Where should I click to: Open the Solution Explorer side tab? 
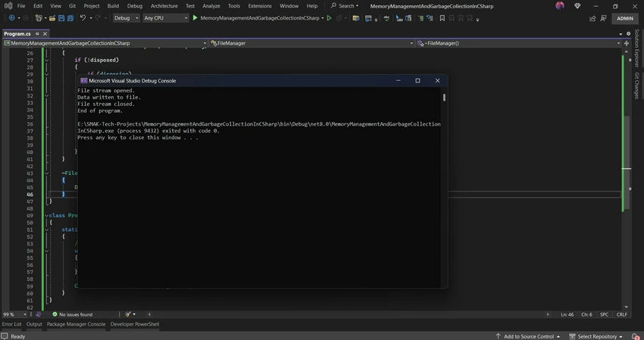(636, 48)
